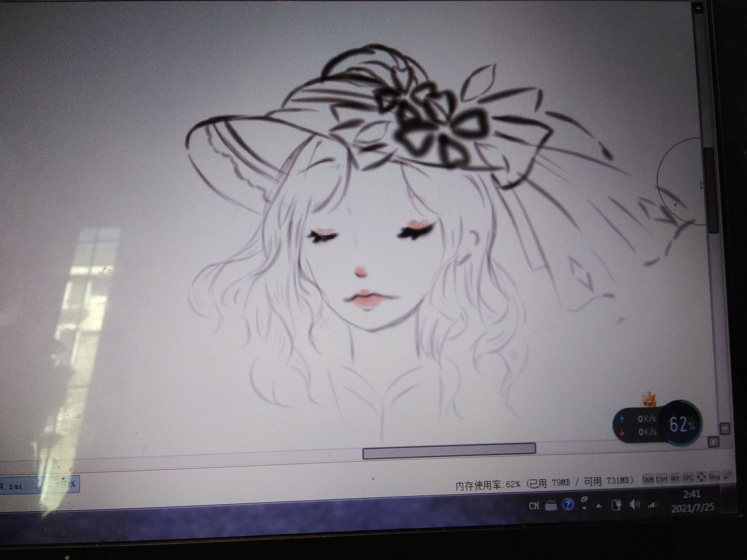Click the canvas vertical scroll down arrow
Viewport: 747px width, 560px height.
[725, 429]
